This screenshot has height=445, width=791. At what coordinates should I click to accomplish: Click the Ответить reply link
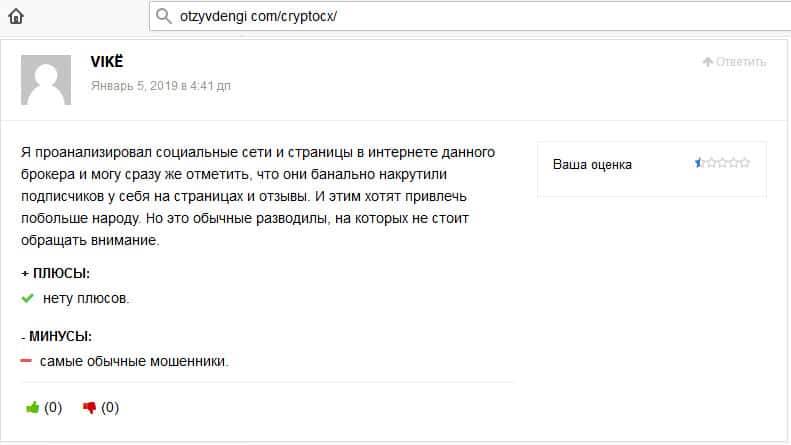click(x=741, y=62)
